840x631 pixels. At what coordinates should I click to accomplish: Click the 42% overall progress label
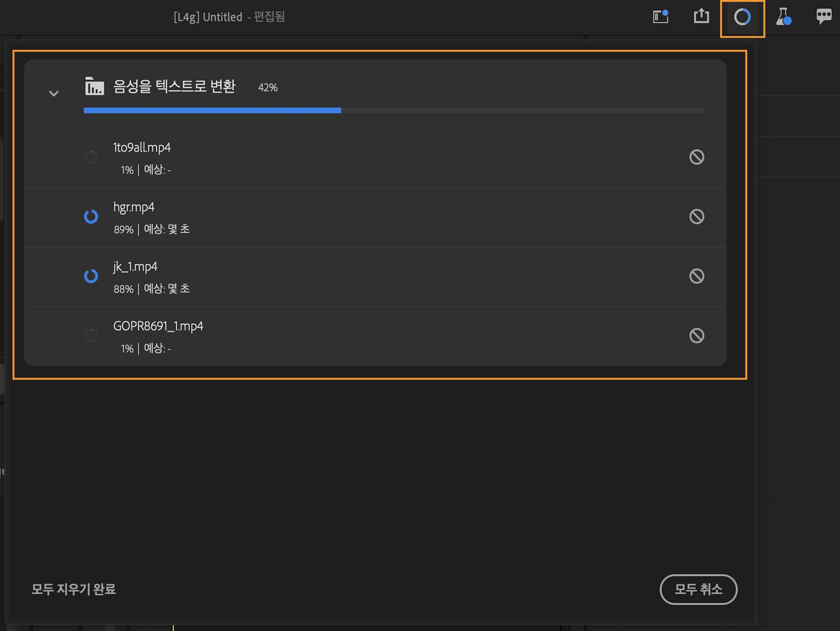point(268,88)
